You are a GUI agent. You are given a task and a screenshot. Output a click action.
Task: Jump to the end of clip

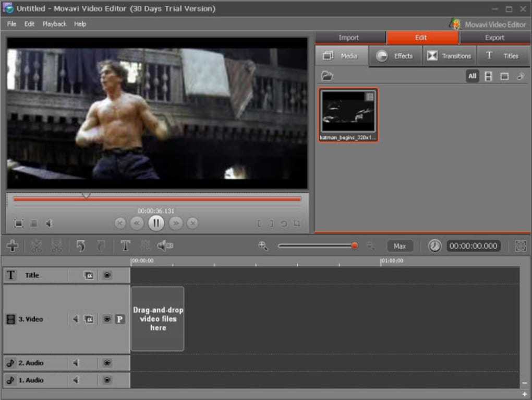(x=192, y=223)
